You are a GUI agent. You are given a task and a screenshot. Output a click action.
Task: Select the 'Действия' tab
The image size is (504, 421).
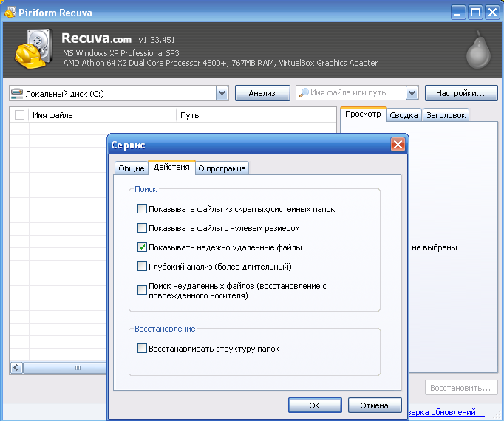click(x=171, y=168)
